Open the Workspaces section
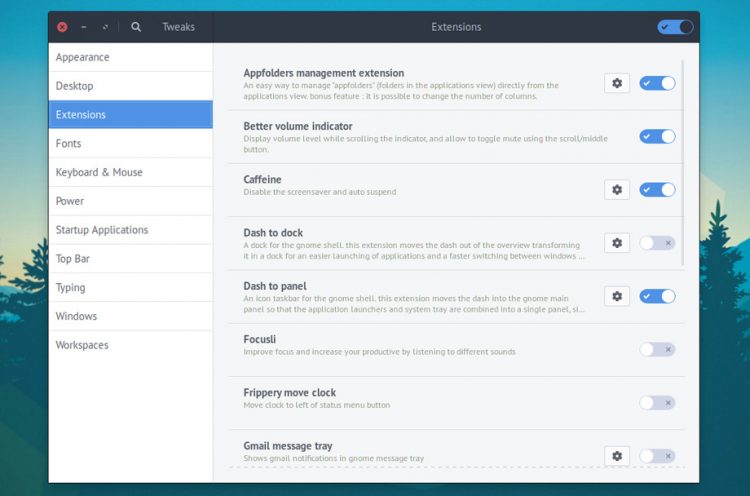The image size is (750, 496). 131,345
